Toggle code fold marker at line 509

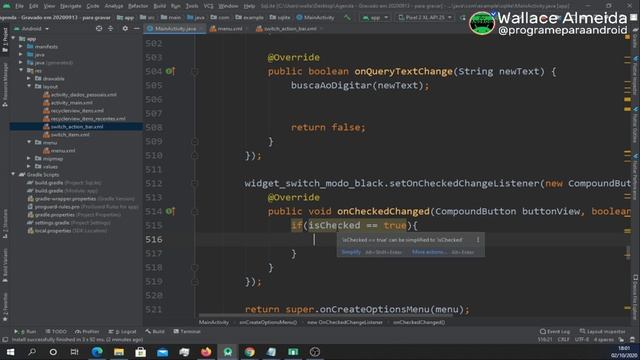pyautogui.click(x=195, y=142)
